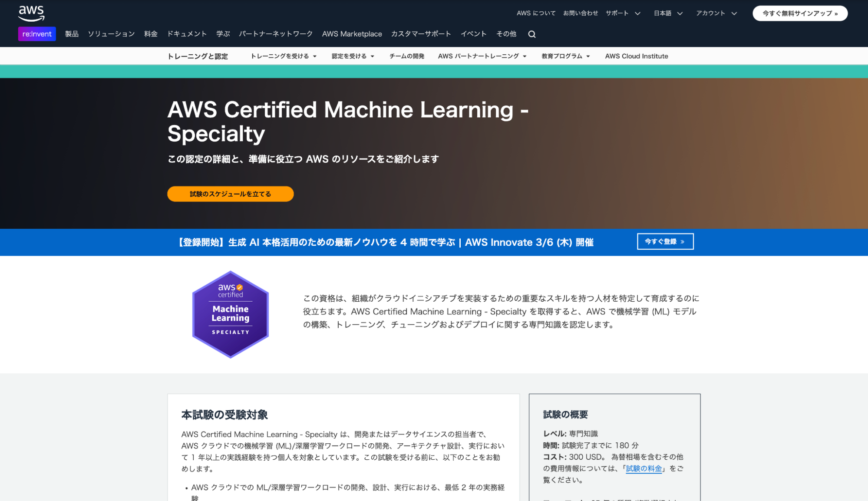Image resolution: width=868 pixels, height=501 pixels.
Task: Click the 本試験の受験対象 heading
Action: coord(224,415)
